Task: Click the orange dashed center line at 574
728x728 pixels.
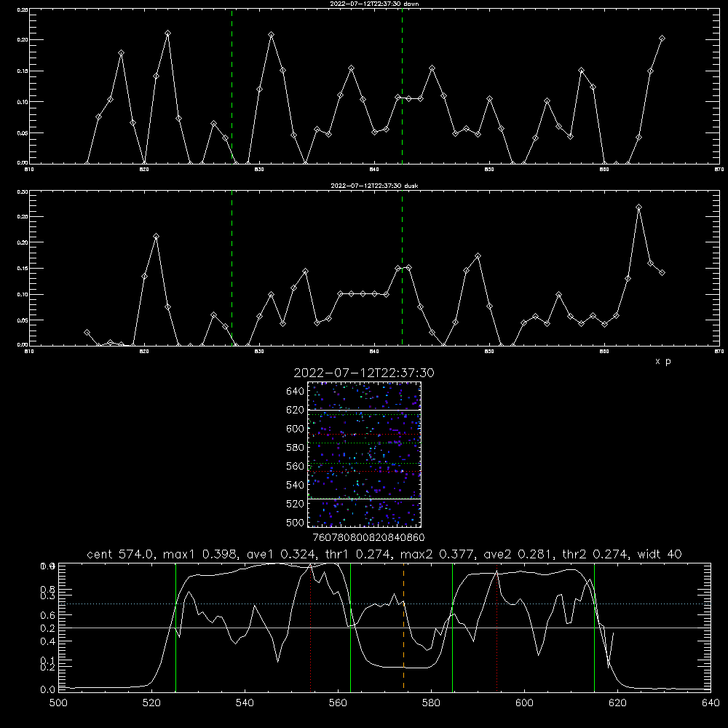Action: [x=403, y=627]
